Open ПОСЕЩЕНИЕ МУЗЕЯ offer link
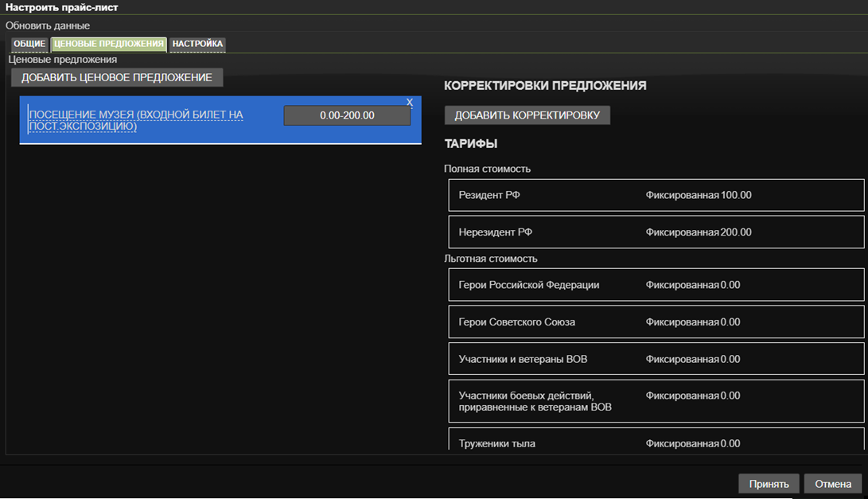This screenshot has width=868, height=499. pos(136,120)
